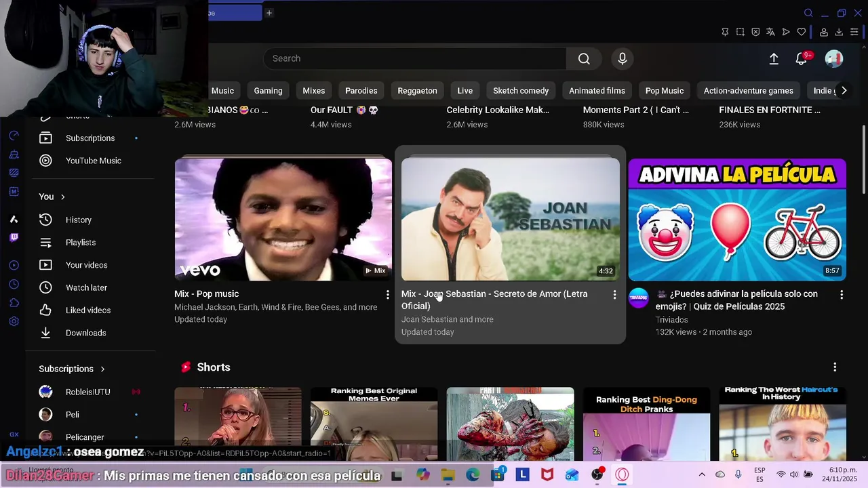Open Twitch in Opera GX sidebar

pos(14,237)
